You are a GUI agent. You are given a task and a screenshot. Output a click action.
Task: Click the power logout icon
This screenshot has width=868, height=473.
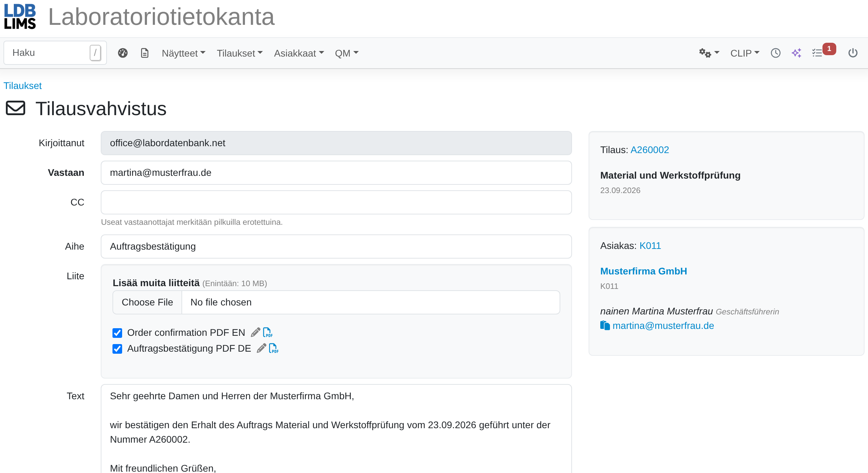pos(853,53)
